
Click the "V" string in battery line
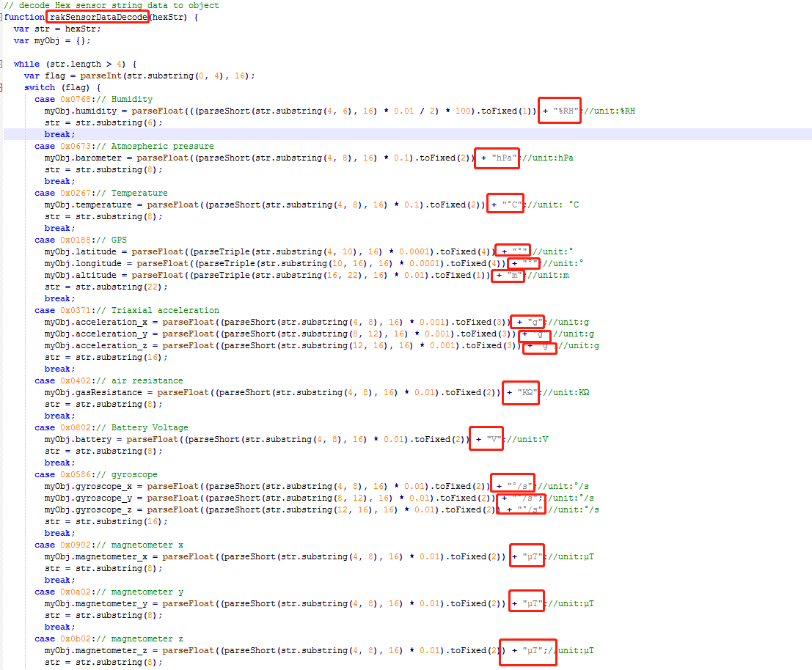[492, 439]
